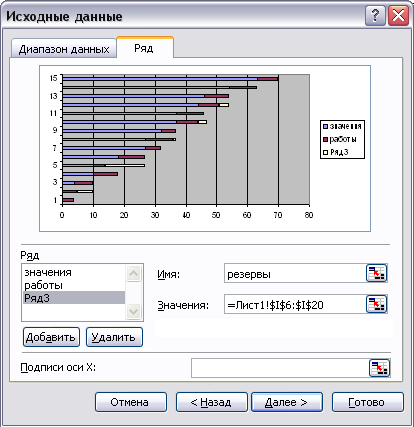414x427 pixels.
Task: Click the Отмена button
Action: (x=131, y=402)
